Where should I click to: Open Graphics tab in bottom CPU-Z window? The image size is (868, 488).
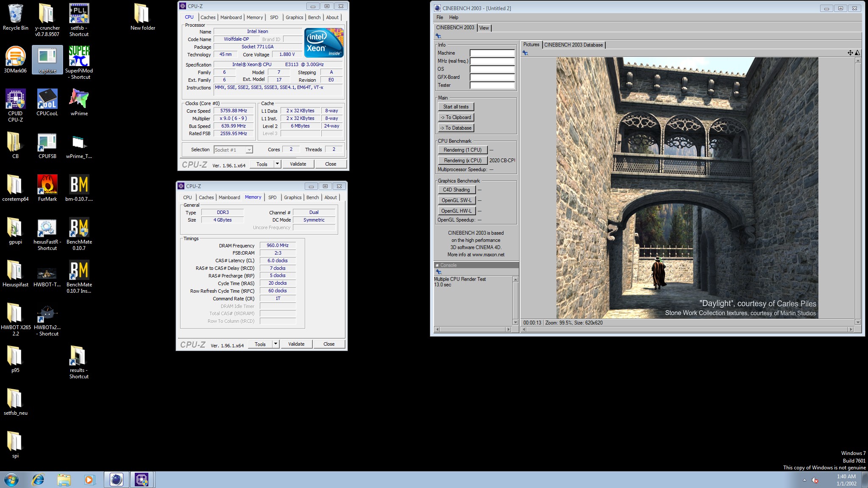293,197
